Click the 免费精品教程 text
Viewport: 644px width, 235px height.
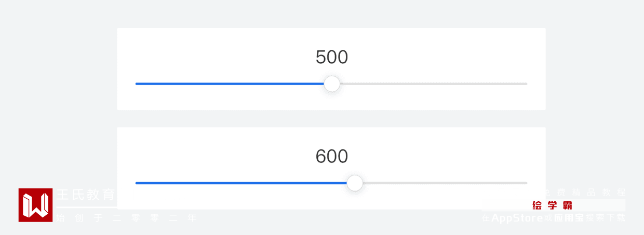[x=584, y=192]
